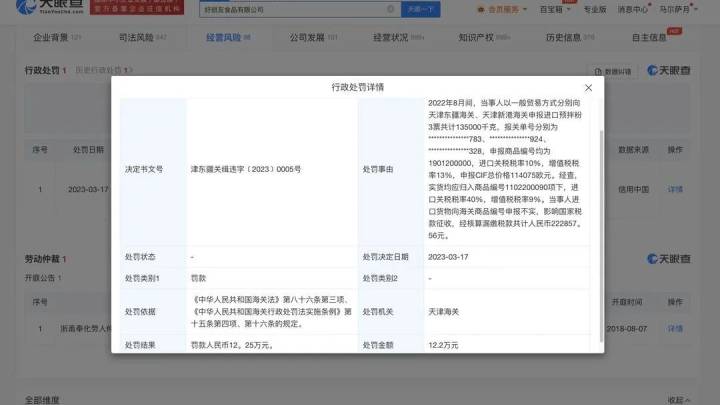This screenshot has width=720, height=405.
Task: Click 详情 link in 行政处罚 row
Action: (x=675, y=188)
